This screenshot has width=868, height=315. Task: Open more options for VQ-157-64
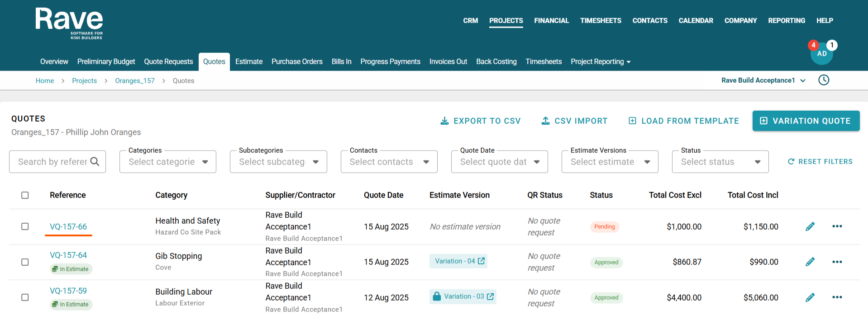(837, 262)
